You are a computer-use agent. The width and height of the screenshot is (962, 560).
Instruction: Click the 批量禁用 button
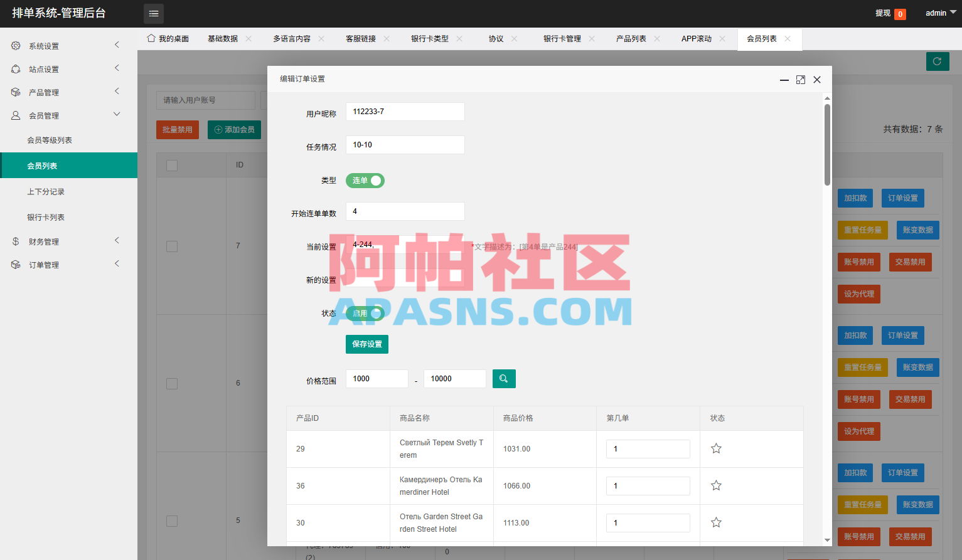click(x=177, y=130)
